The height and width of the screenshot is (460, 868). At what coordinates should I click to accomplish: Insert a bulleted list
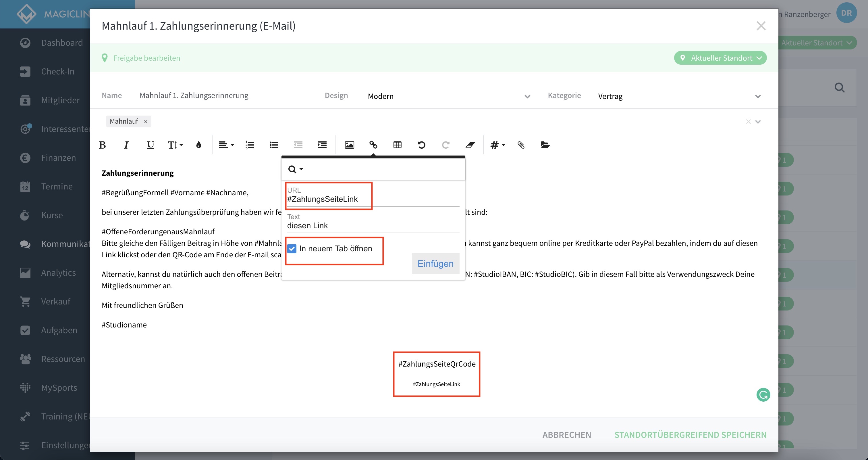(274, 145)
